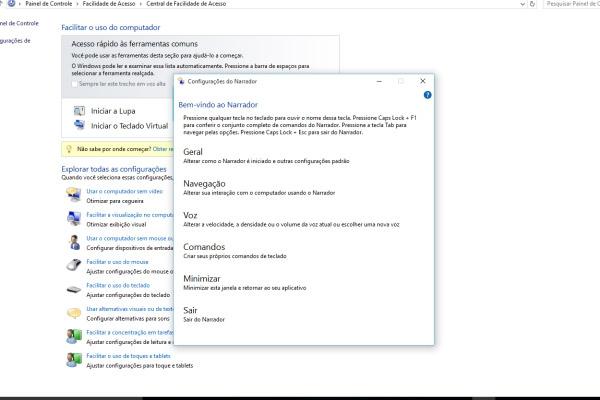This screenshot has width=600, height=400.
Task: Open Comandos to create keyboard commands
Action: [x=204, y=246]
